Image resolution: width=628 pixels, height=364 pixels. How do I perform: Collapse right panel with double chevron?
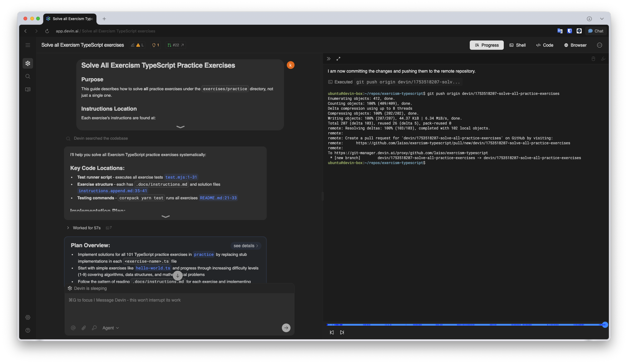(x=329, y=59)
